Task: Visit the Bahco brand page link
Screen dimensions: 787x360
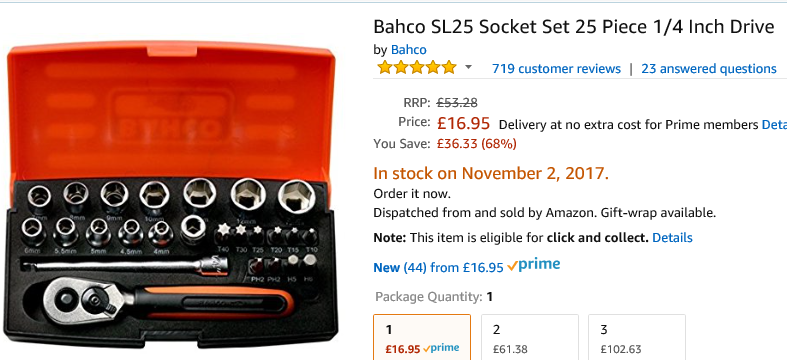Action: point(409,50)
